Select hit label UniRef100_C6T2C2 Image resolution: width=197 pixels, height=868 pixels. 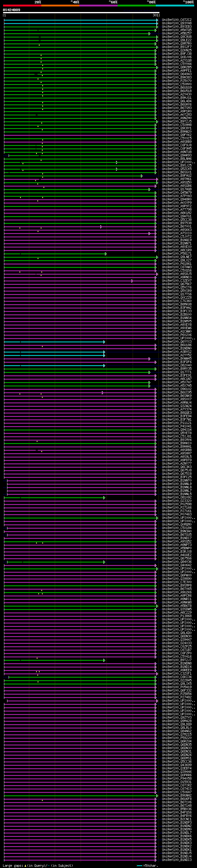tap(177, 20)
